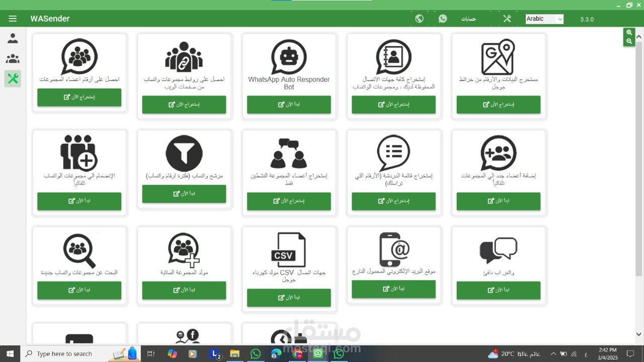Click start button under add group members
The image size is (644, 362).
click(498, 201)
